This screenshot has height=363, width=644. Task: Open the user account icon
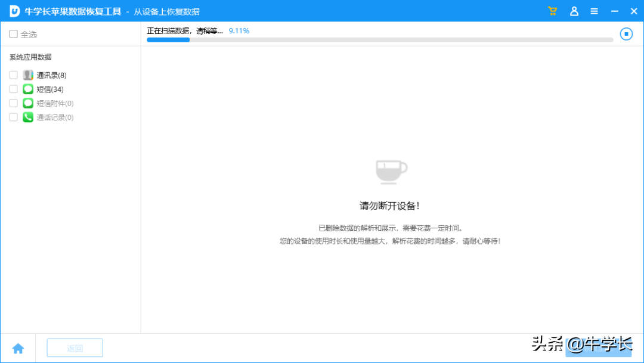click(574, 11)
